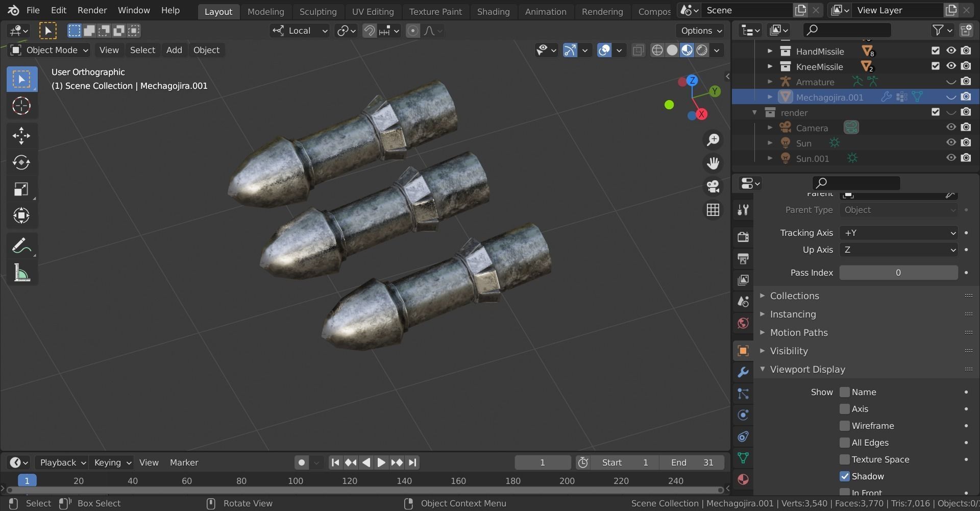This screenshot has height=511, width=980.
Task: Open the File menu
Action: (x=33, y=10)
